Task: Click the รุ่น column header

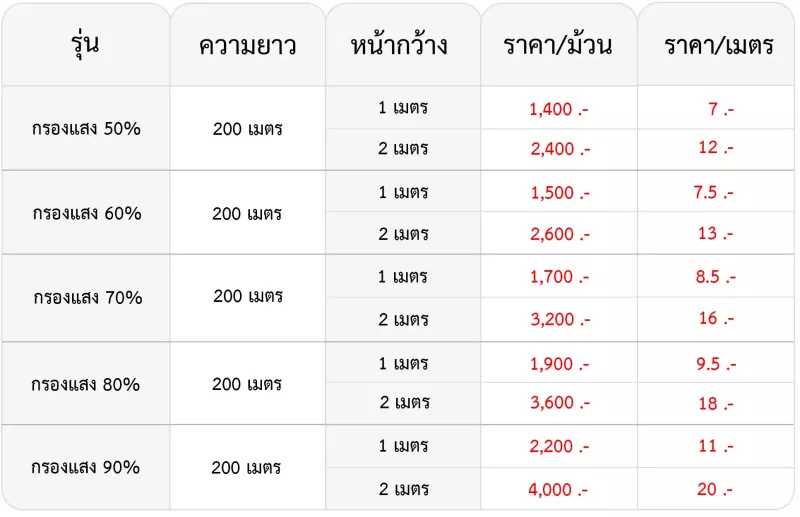Action: (x=85, y=45)
